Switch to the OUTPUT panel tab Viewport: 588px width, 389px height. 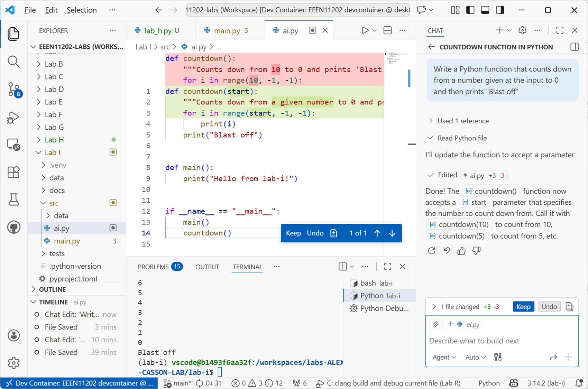(x=207, y=267)
